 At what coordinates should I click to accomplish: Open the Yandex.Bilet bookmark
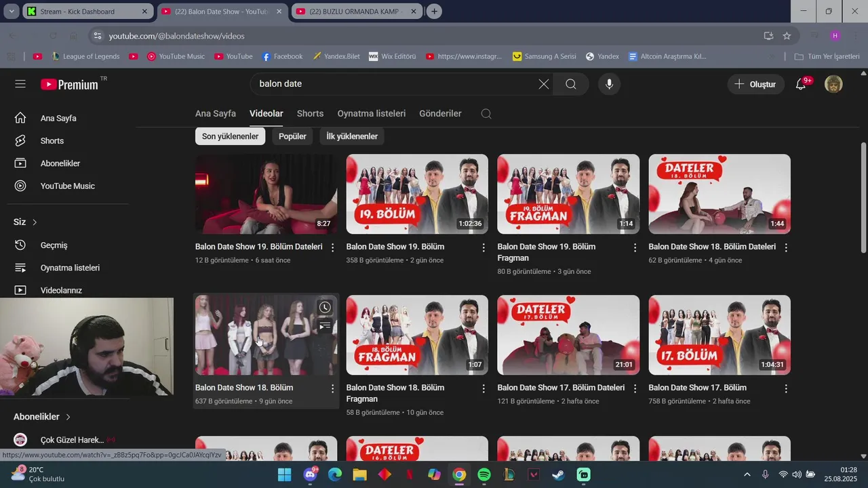coord(336,56)
